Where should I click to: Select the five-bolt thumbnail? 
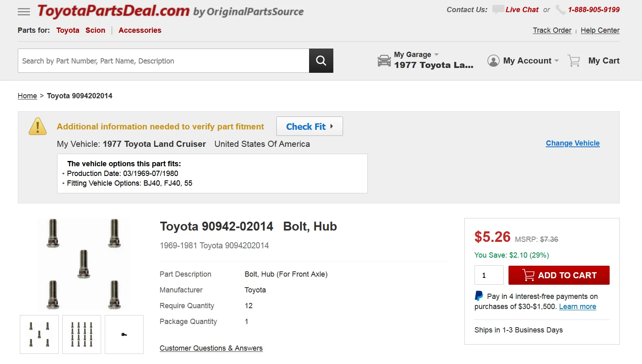[x=39, y=334]
